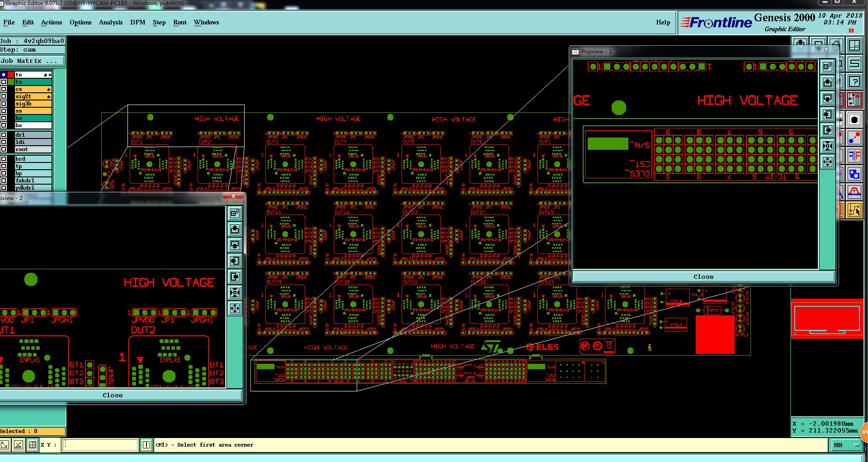Click the pan left icon in Popview 2
This screenshot has width=868, height=462.
point(235,261)
